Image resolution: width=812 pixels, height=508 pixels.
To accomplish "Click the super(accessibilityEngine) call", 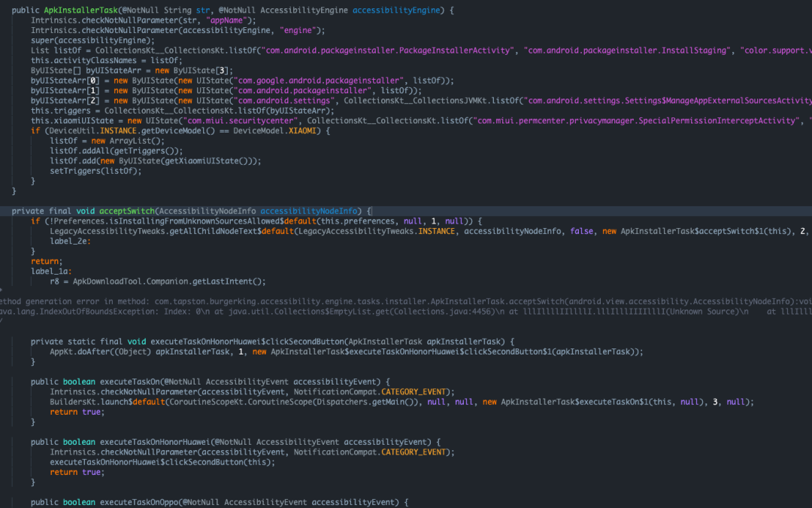I will point(92,41).
